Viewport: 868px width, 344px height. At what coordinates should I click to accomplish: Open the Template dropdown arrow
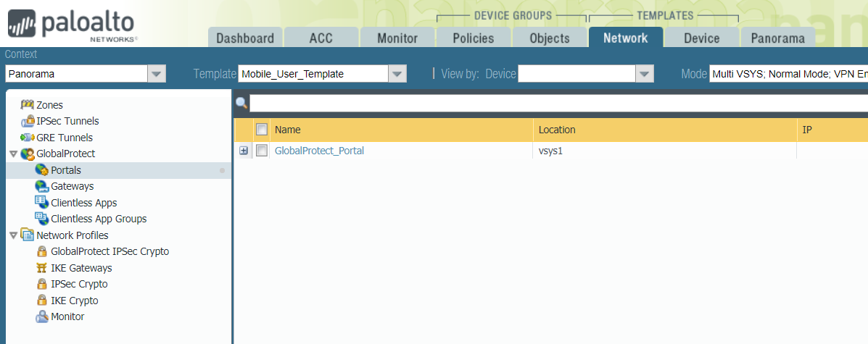[397, 73]
